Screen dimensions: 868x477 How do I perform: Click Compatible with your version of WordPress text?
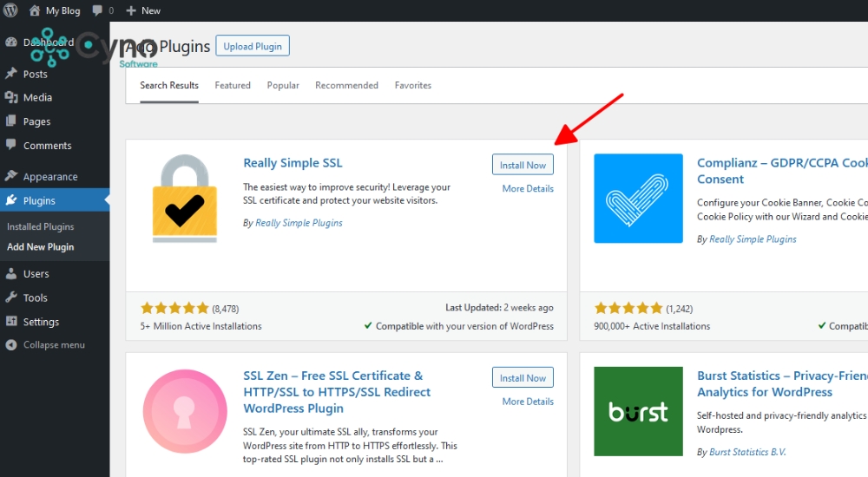(464, 326)
